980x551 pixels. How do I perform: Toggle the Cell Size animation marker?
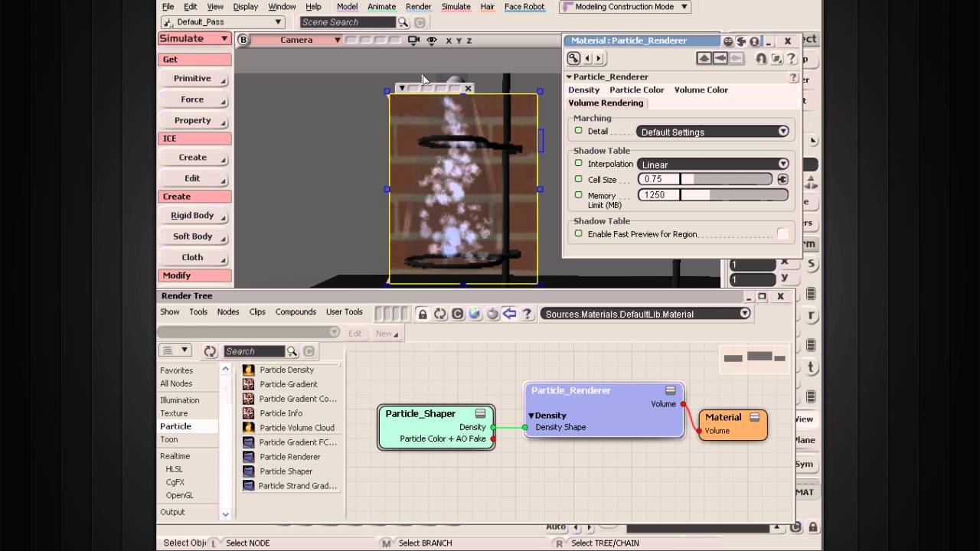pos(578,179)
